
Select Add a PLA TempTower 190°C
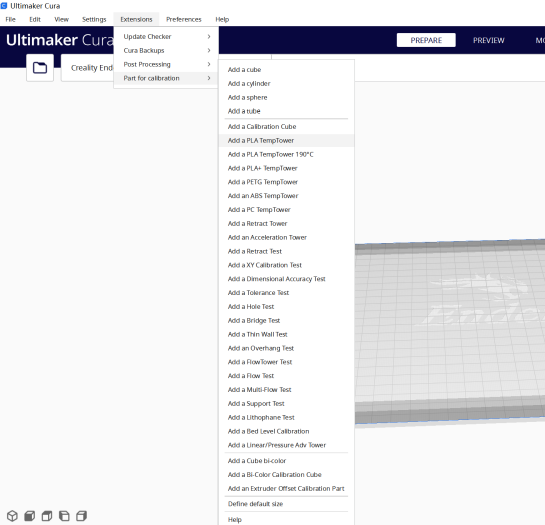(x=286, y=154)
